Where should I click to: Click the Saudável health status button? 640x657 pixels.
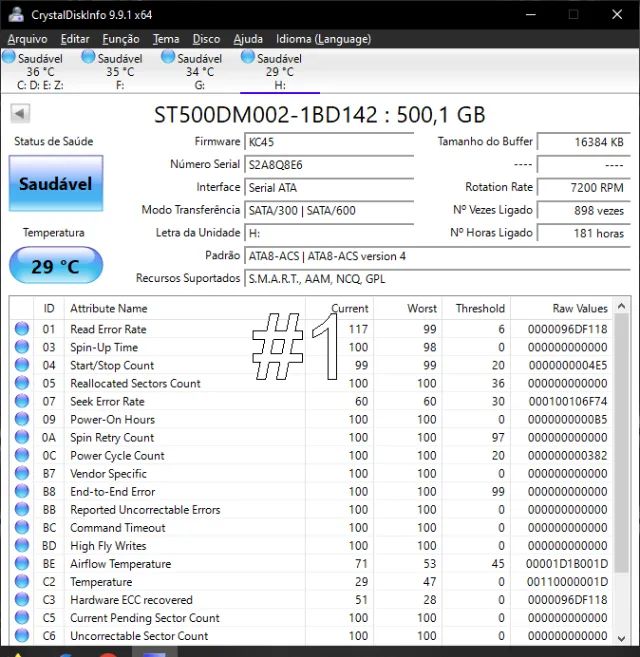coord(56,184)
